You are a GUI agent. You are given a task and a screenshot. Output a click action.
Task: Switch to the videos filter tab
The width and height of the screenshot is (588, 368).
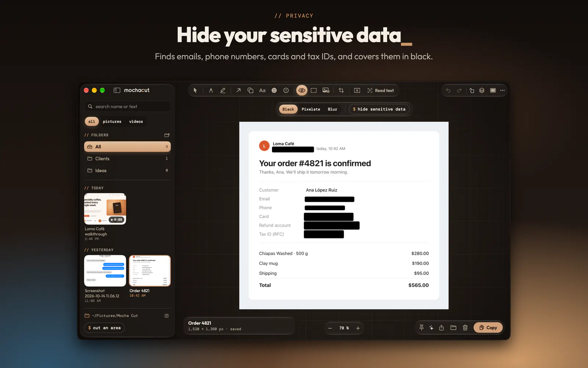pos(136,121)
